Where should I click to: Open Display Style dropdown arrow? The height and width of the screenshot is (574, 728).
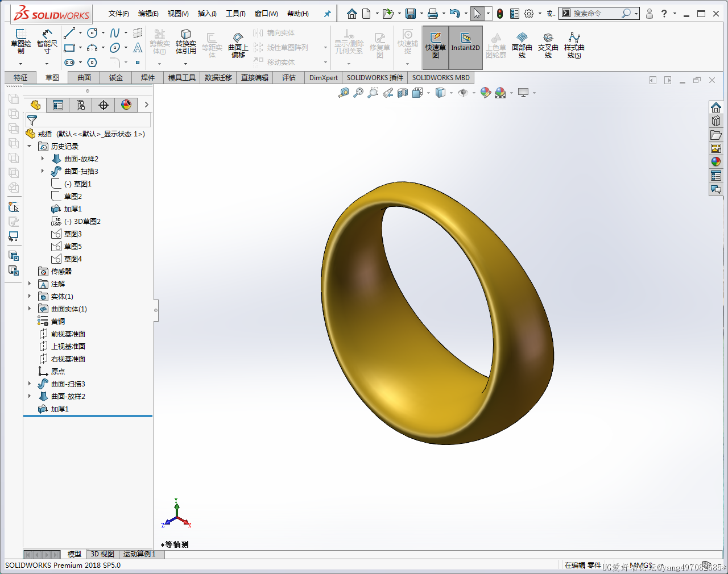click(x=451, y=93)
